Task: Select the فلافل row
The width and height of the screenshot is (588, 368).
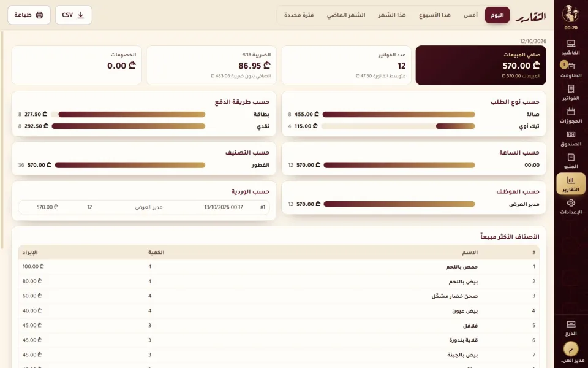Action: pos(279,325)
